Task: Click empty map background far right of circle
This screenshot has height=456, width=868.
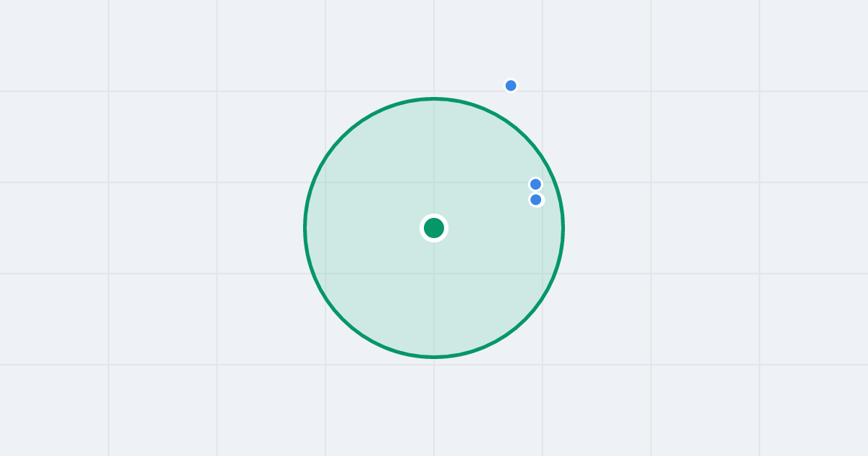Action: tap(723, 228)
